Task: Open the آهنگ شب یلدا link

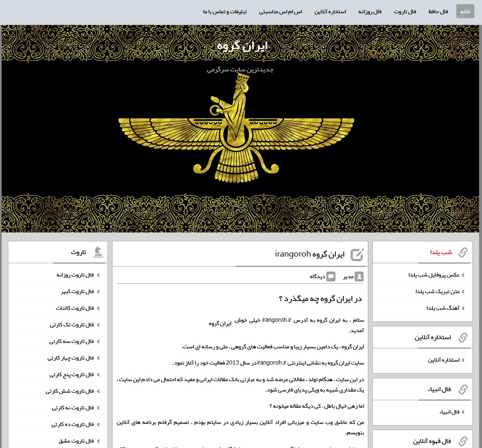Action: pos(443,308)
